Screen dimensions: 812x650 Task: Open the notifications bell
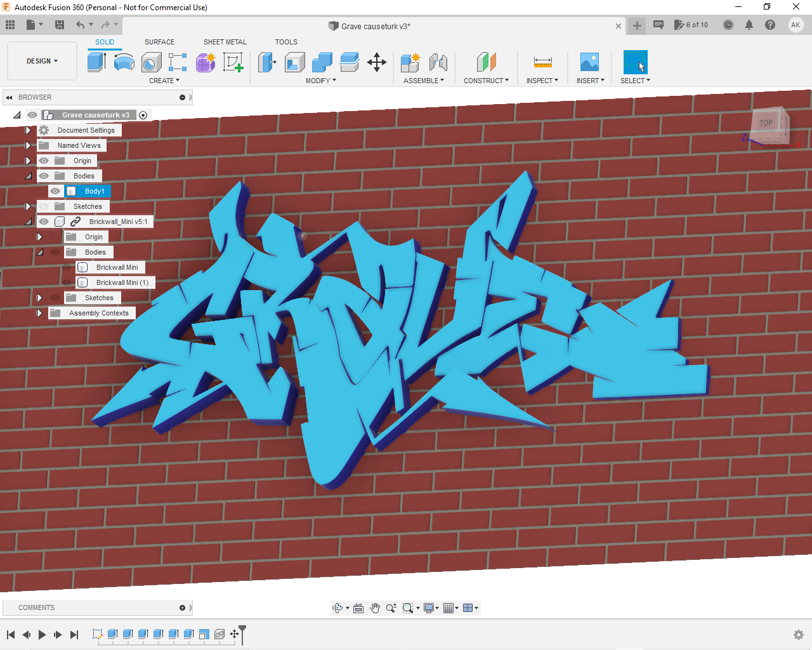[x=749, y=25]
